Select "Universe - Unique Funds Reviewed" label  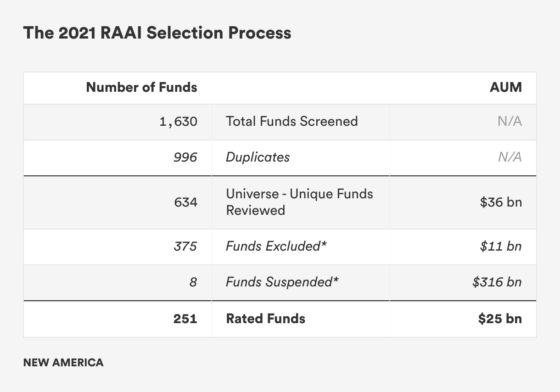coord(299,202)
